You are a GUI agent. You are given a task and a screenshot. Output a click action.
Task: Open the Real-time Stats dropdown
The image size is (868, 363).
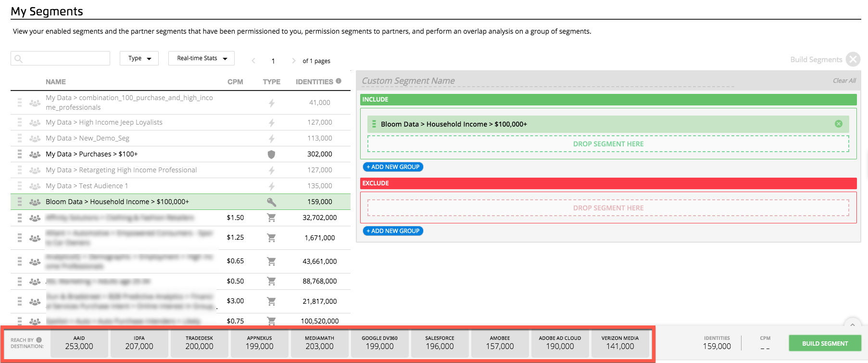pos(201,58)
